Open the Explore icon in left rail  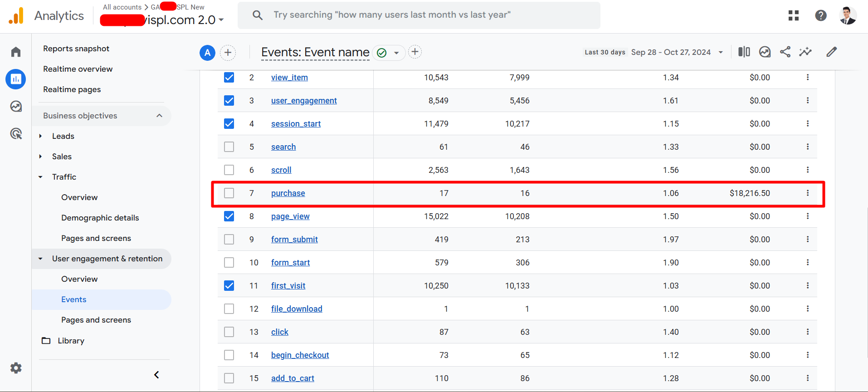click(16, 106)
